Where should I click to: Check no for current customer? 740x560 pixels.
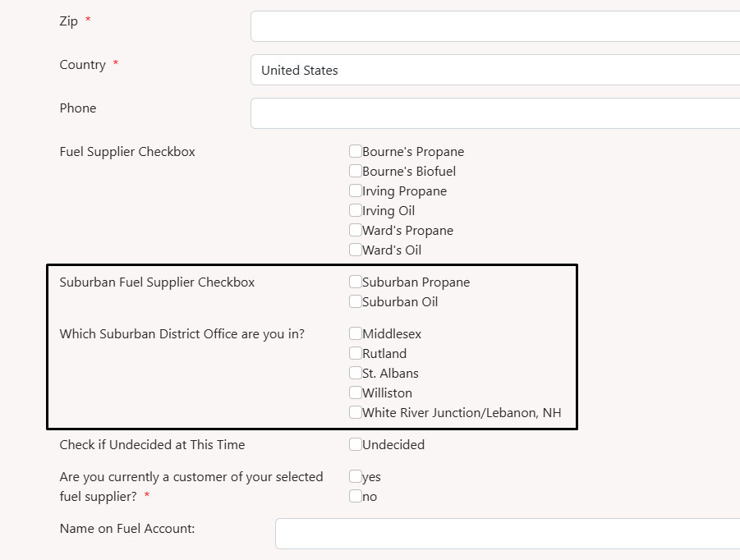[x=356, y=496]
